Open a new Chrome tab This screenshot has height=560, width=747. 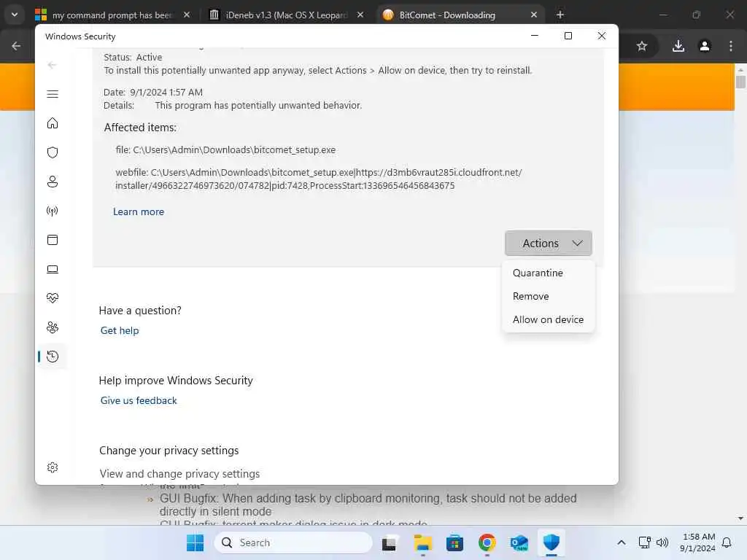[560, 15]
